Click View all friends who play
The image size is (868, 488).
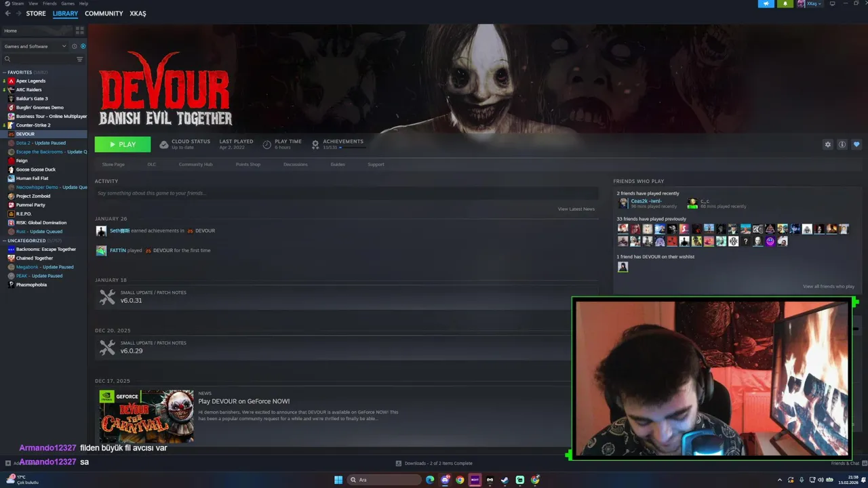click(x=829, y=287)
